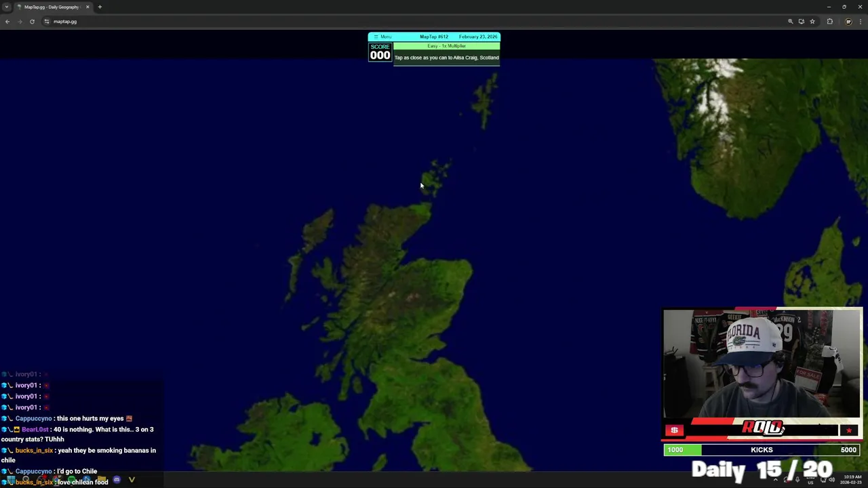This screenshot has height=488, width=868.
Task: Click the MapTap #612 title
Action: [434, 37]
